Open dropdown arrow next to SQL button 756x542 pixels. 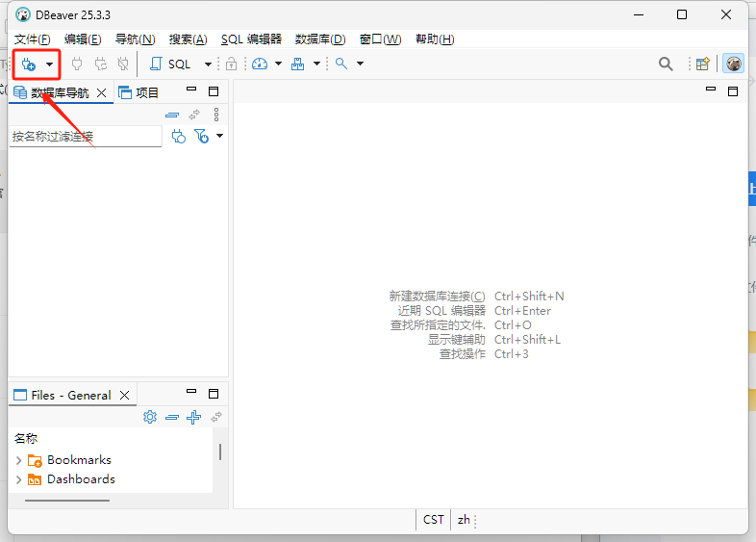coord(208,65)
